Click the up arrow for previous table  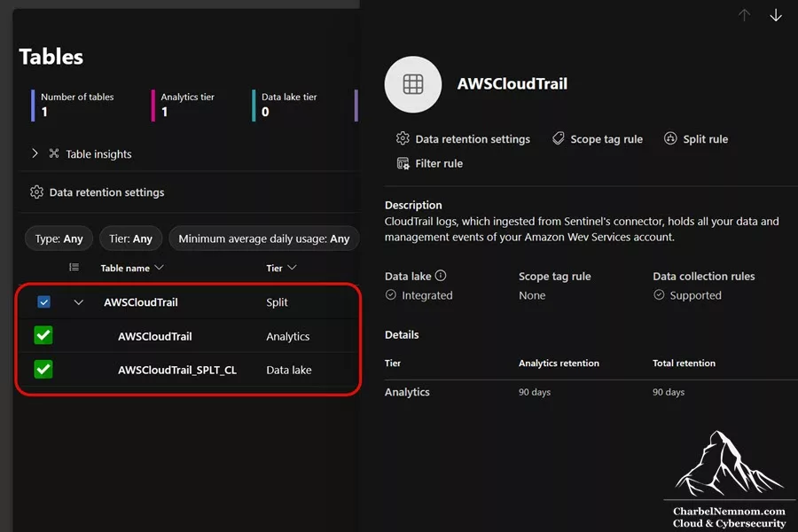[744, 15]
